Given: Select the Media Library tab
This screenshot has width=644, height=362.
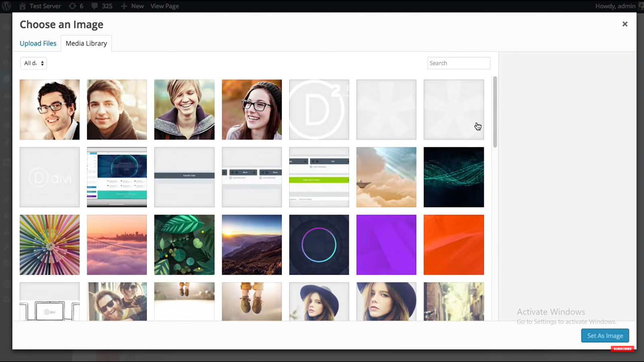Looking at the screenshot, I should click(x=86, y=43).
